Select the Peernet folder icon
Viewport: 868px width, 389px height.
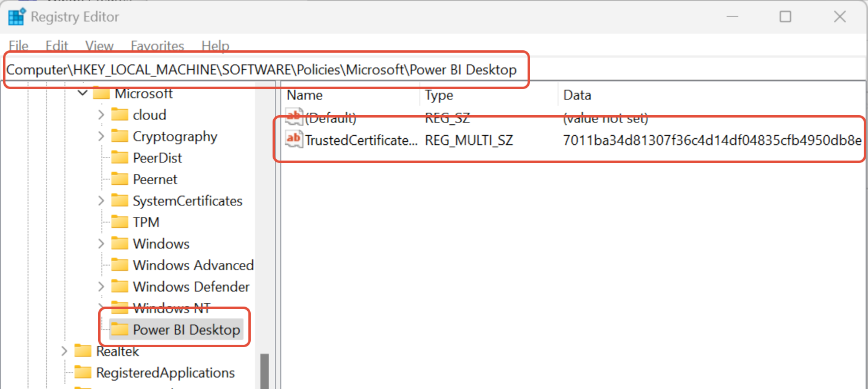click(120, 180)
